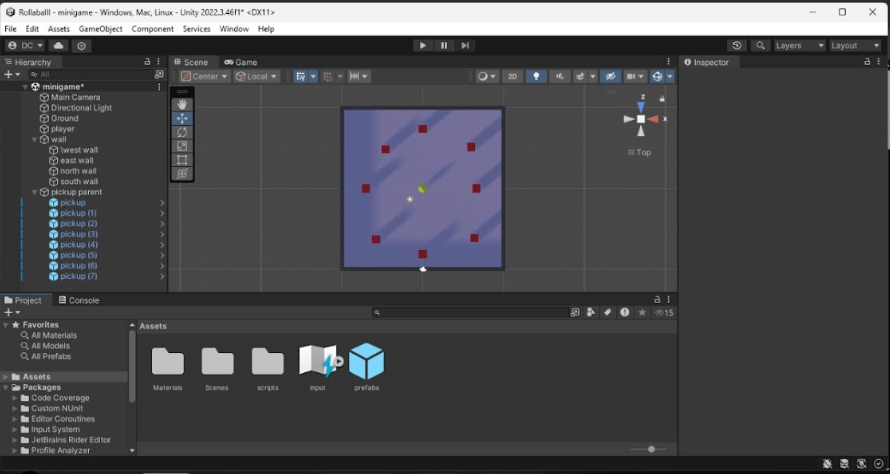
Task: Select All Prefabs in Favorites
Action: click(50, 356)
